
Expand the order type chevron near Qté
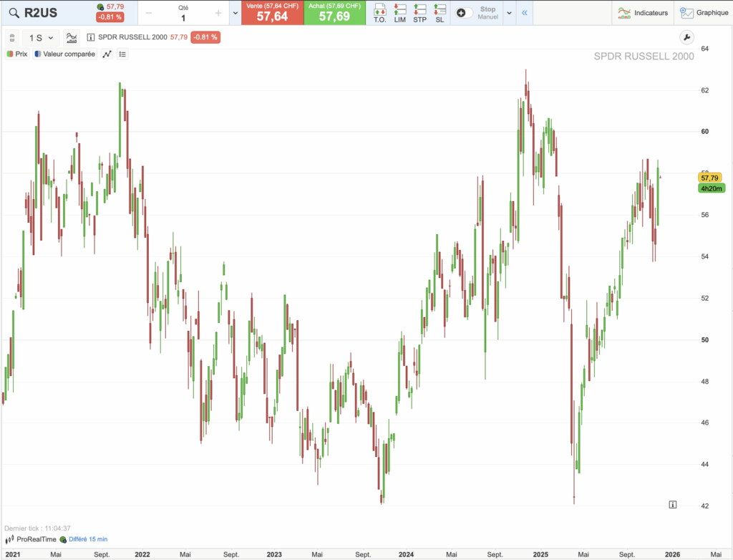[x=235, y=12]
